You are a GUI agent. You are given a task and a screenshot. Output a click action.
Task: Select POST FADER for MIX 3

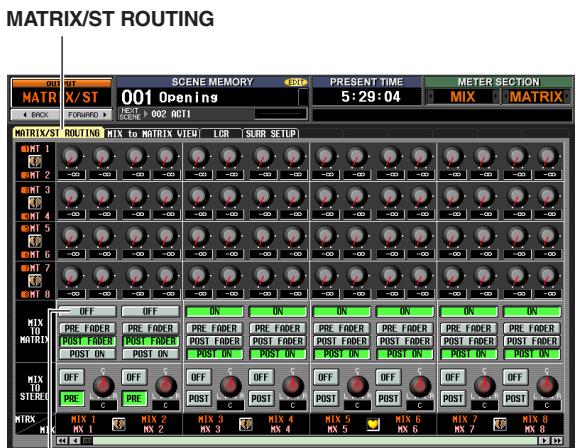click(215, 341)
